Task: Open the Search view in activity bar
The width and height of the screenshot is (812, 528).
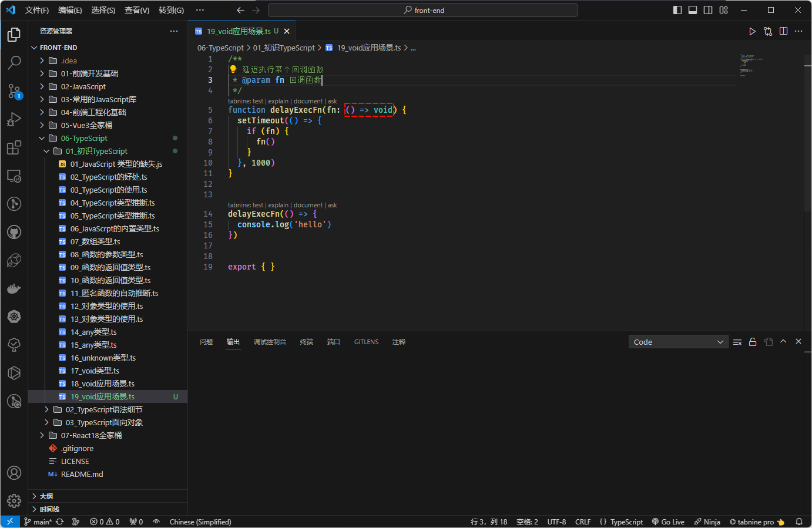Action: pos(14,62)
